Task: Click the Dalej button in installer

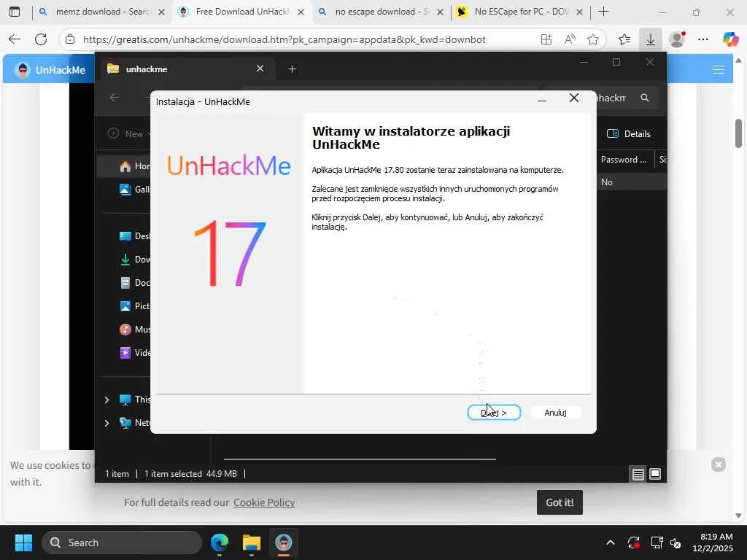Action: coord(494,413)
